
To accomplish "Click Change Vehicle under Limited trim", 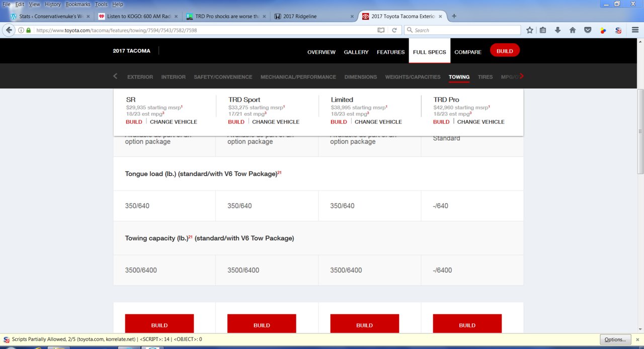I will (x=378, y=122).
